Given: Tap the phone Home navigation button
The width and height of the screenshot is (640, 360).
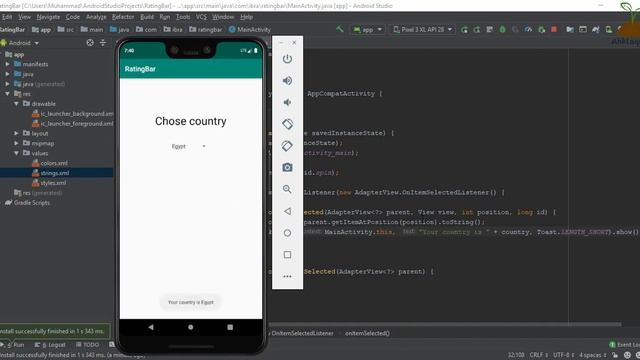Looking at the screenshot, I should coord(191,327).
